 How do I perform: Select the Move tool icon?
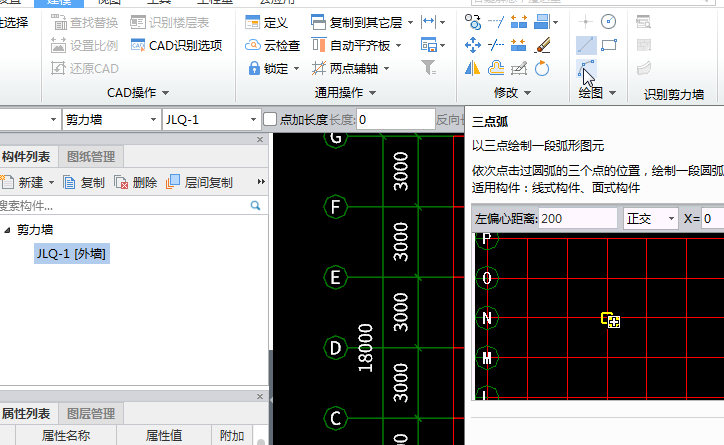[472, 45]
